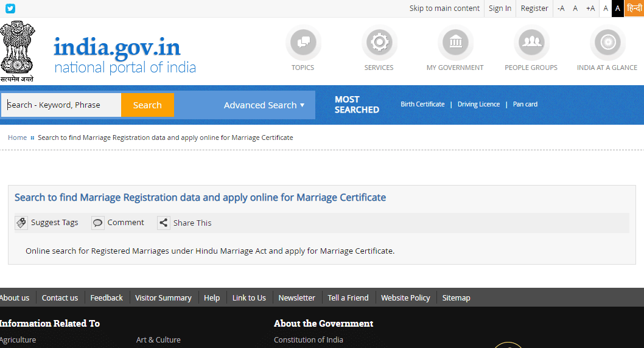Screen dimensions: 644x348
Task: Click the India at a Glance wheel icon
Action: tap(607, 42)
